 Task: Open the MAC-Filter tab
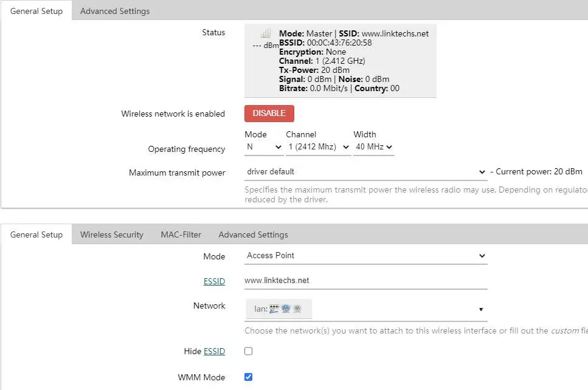tap(181, 234)
